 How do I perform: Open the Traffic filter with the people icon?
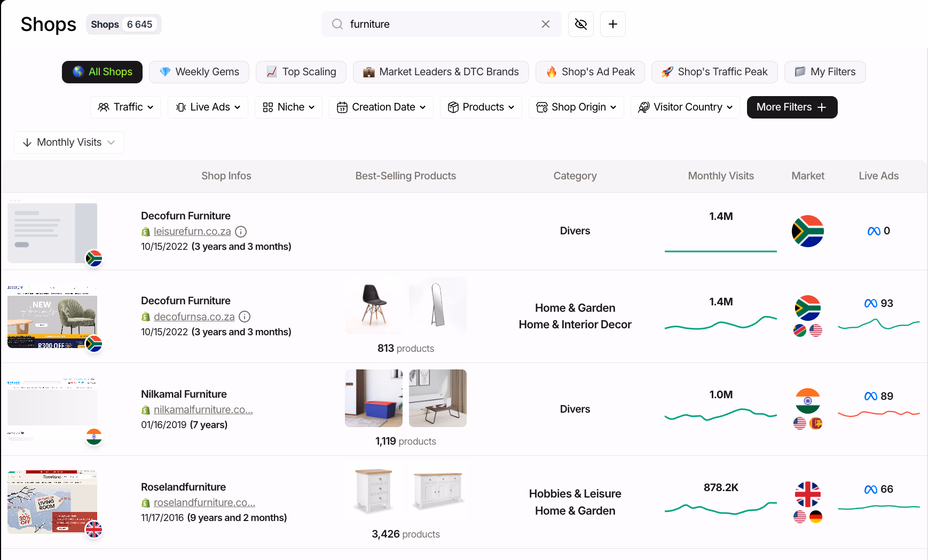[x=103, y=107]
